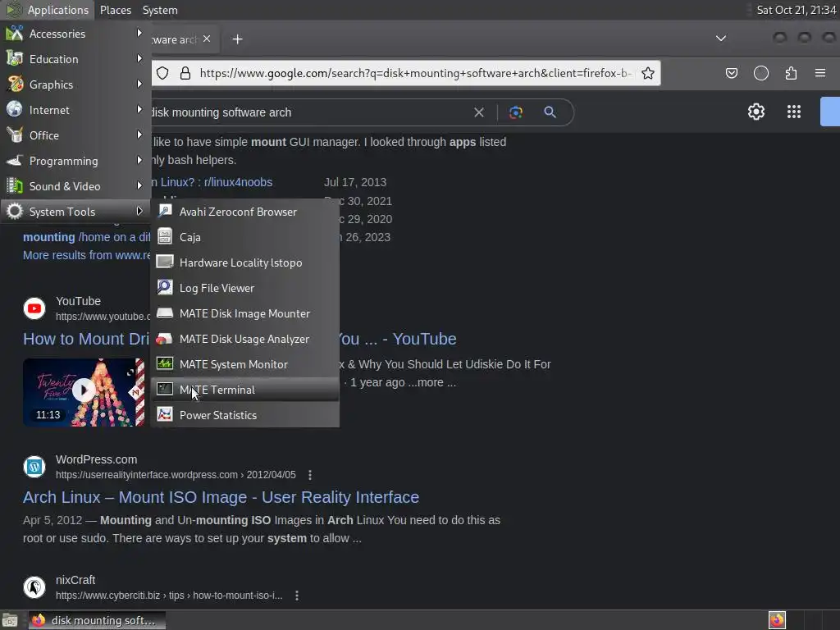Click the tracking protection shield icon
This screenshot has width=840, height=630.
[x=163, y=73]
